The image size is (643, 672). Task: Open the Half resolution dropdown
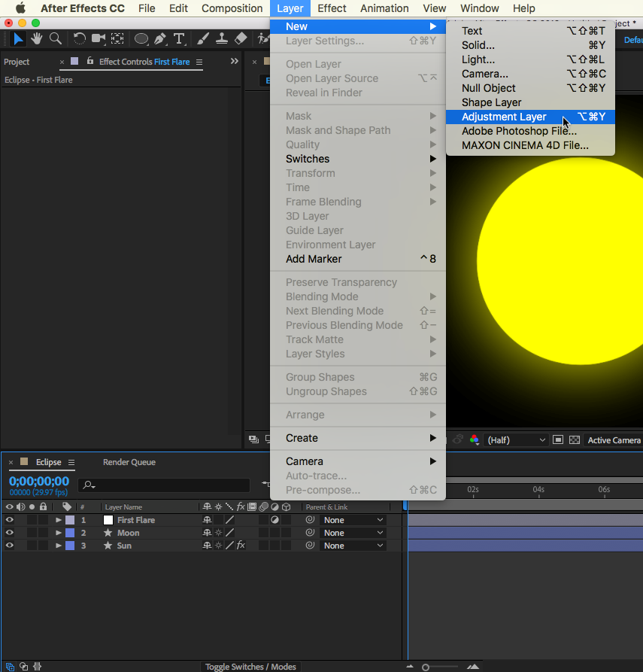[517, 440]
